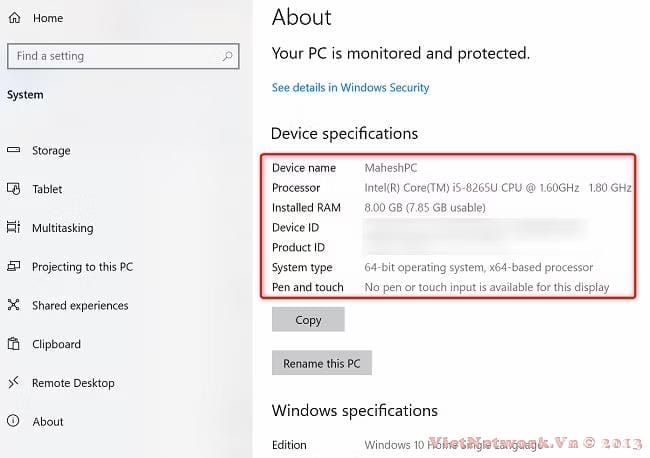This screenshot has width=650, height=458.
Task: Click Rename this PC button
Action: [321, 363]
